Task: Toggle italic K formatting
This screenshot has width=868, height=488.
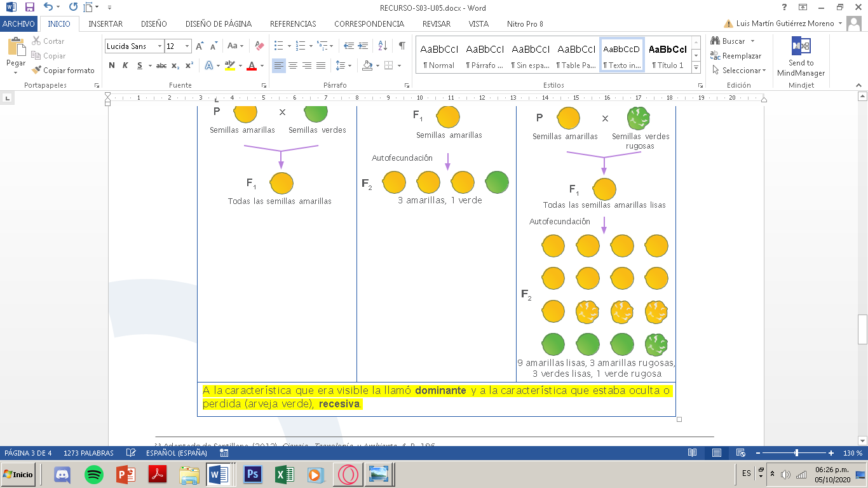Action: (x=125, y=65)
